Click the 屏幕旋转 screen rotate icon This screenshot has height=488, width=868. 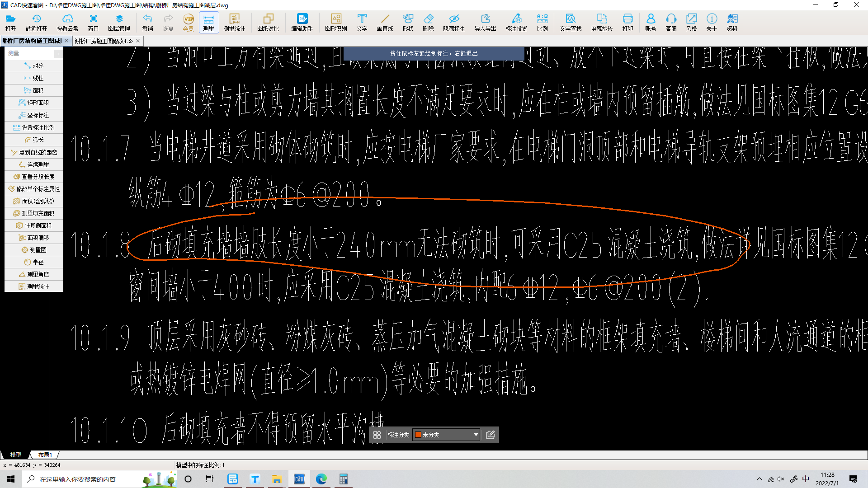point(602,22)
